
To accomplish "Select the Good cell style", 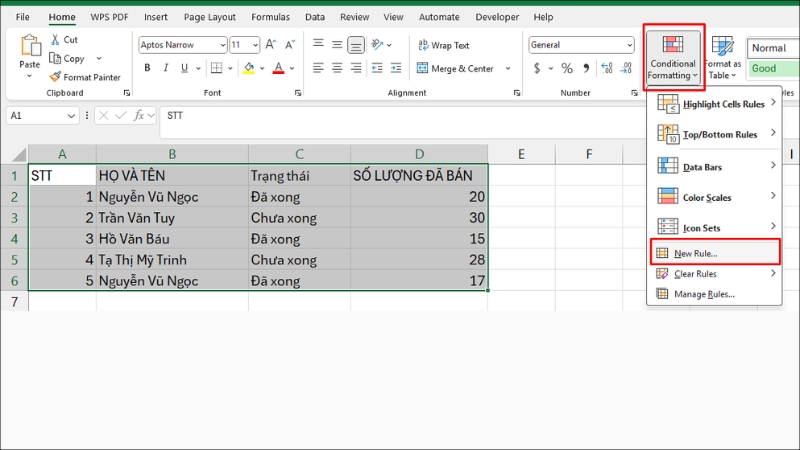I will click(773, 68).
